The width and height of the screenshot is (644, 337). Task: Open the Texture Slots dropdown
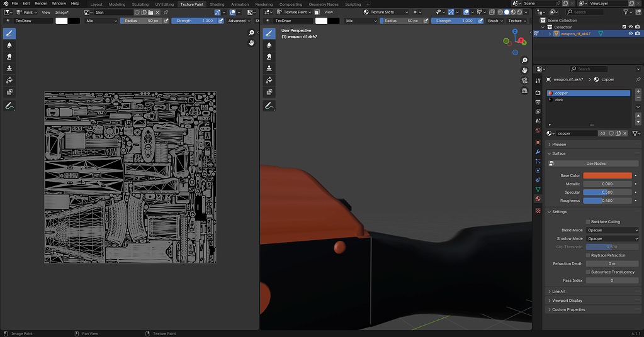point(386,13)
